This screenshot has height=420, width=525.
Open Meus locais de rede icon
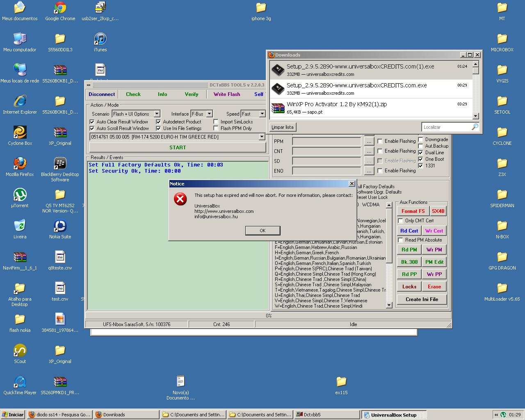tap(20, 73)
